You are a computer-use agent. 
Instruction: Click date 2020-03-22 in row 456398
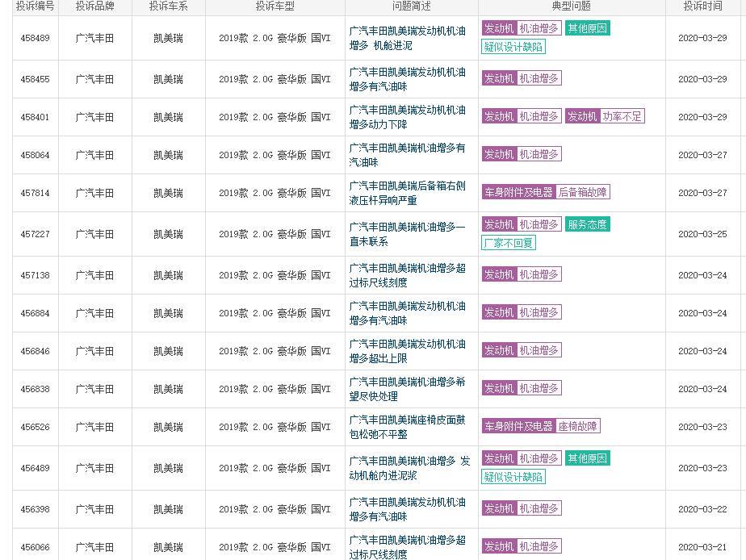(x=702, y=510)
